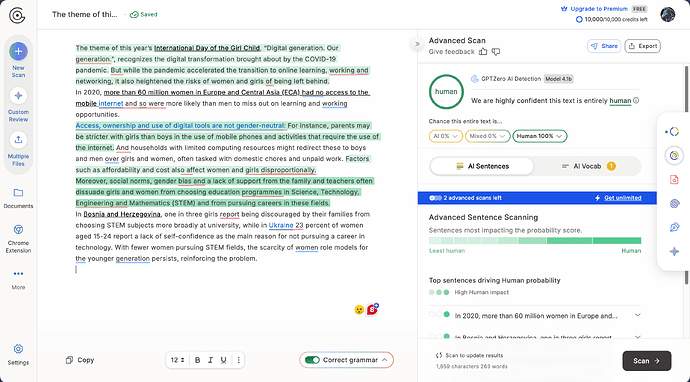This screenshot has width=690, height=382.
Task: Click the lightest Least human segment of bar
Action: pyautogui.click(x=434, y=241)
